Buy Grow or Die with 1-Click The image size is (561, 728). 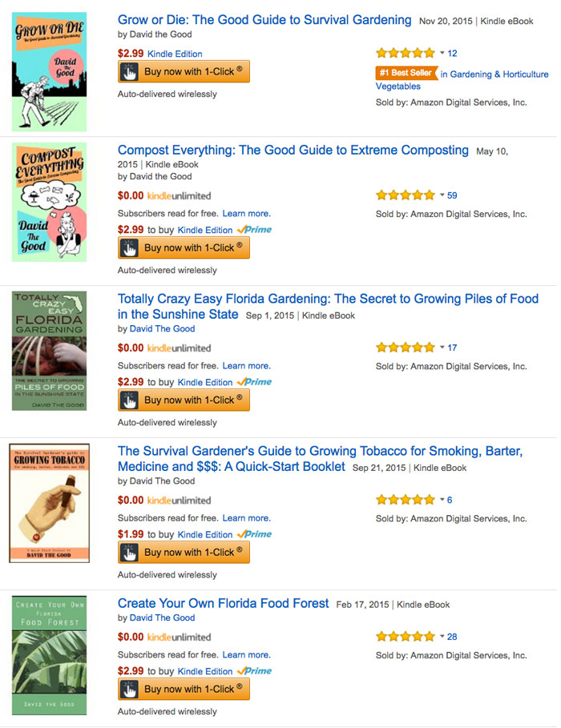(x=184, y=71)
